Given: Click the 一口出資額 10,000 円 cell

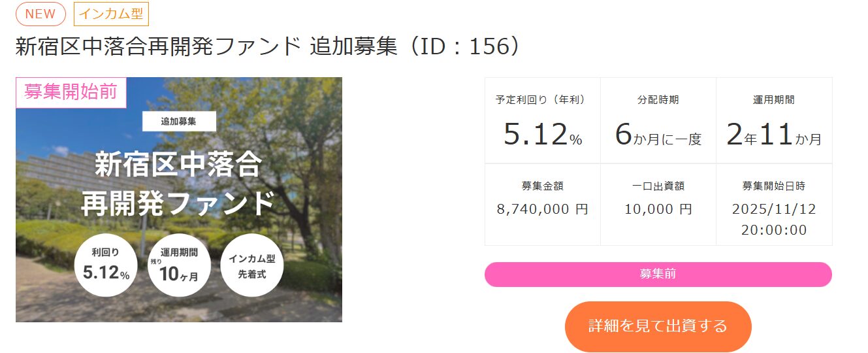Looking at the screenshot, I should click(x=658, y=204).
